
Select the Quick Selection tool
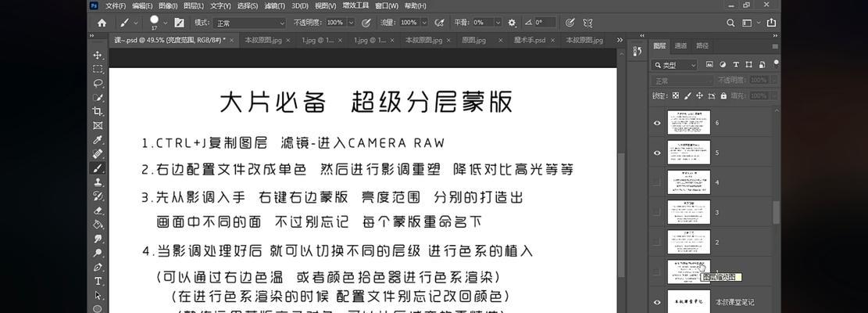coord(98,98)
